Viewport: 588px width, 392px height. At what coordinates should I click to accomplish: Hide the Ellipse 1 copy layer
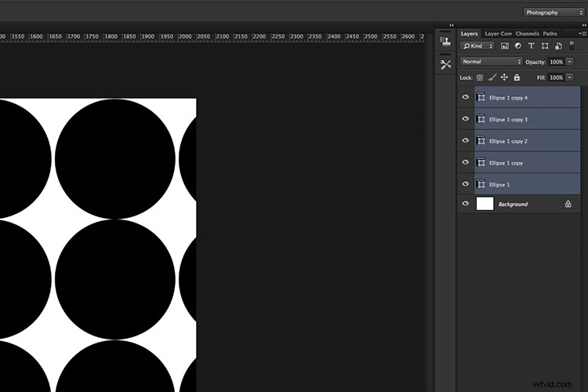tap(466, 162)
